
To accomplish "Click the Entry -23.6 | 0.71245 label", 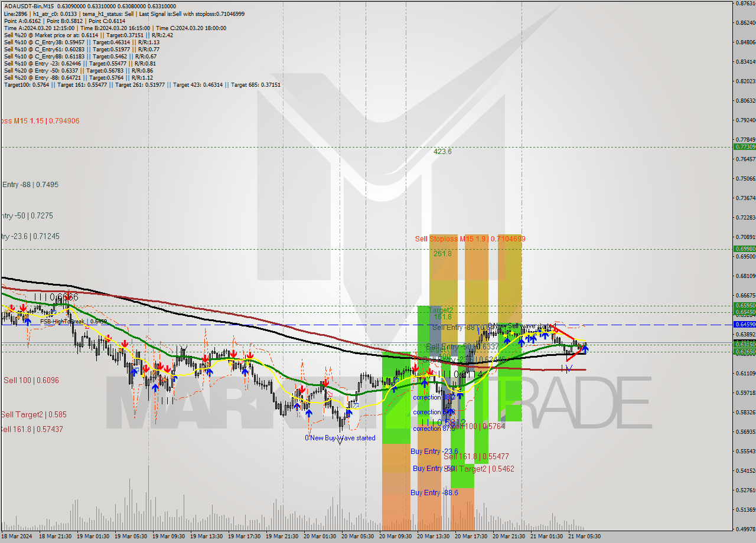I will (x=30, y=237).
